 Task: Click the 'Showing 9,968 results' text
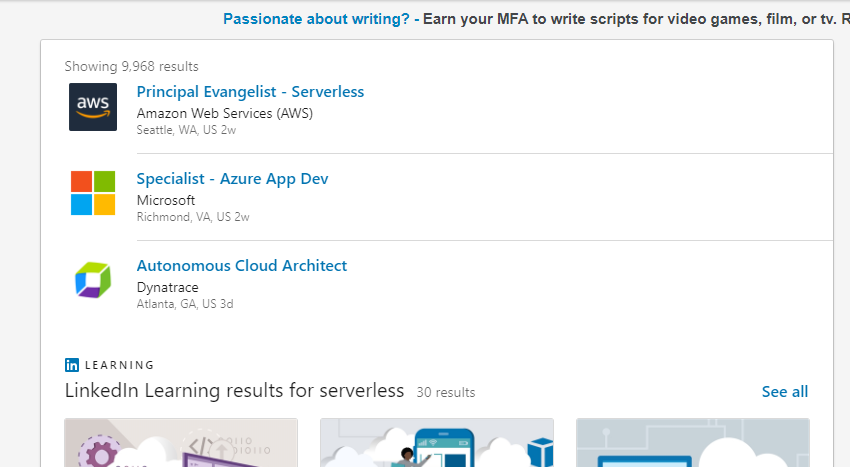click(131, 66)
